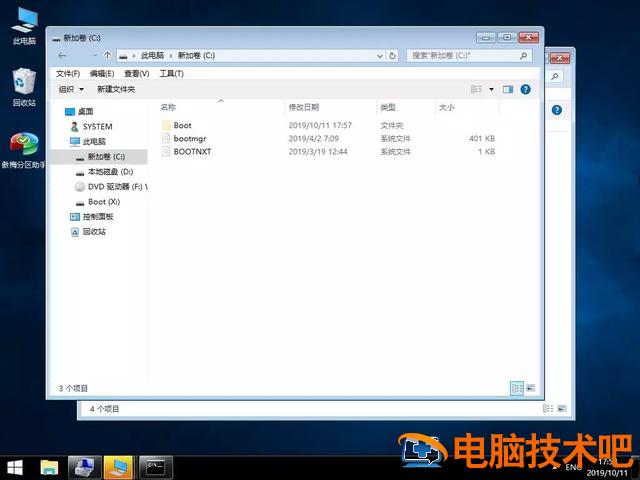Open the 文件(F) menu
Viewport: 640px width, 480px height.
coord(68,73)
